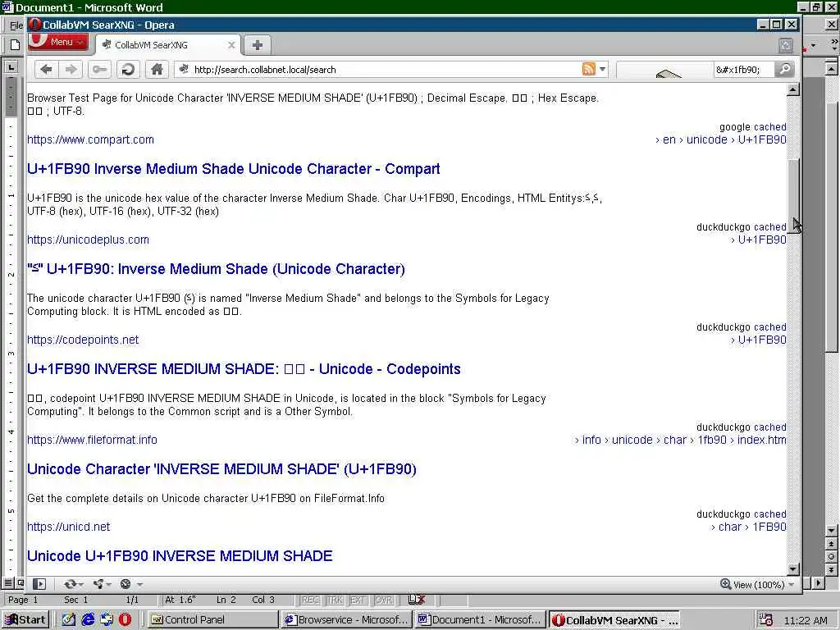Click the page scroll up arrow

(x=793, y=89)
